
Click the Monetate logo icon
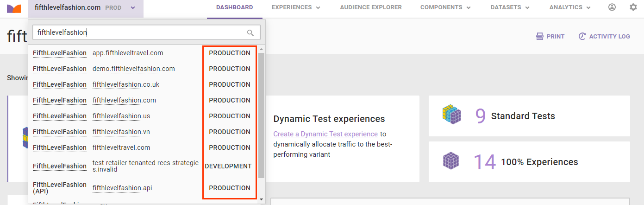pyautogui.click(x=14, y=8)
